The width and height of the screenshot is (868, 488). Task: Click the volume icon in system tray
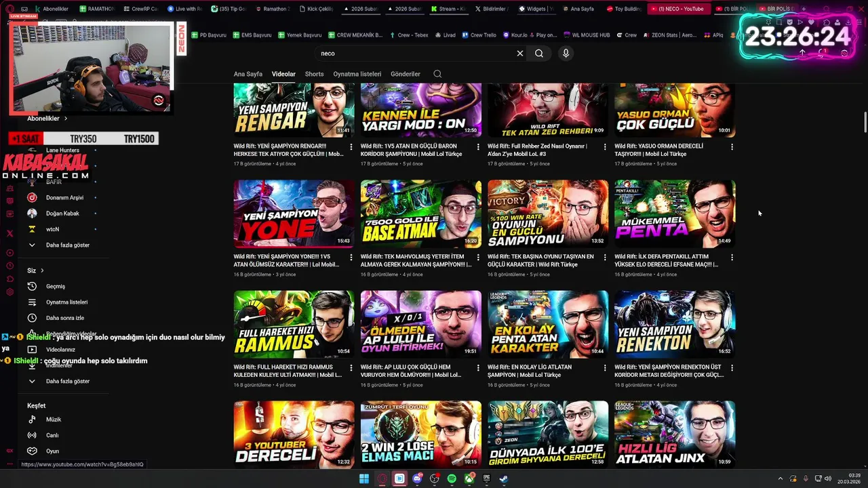pyautogui.click(x=828, y=479)
